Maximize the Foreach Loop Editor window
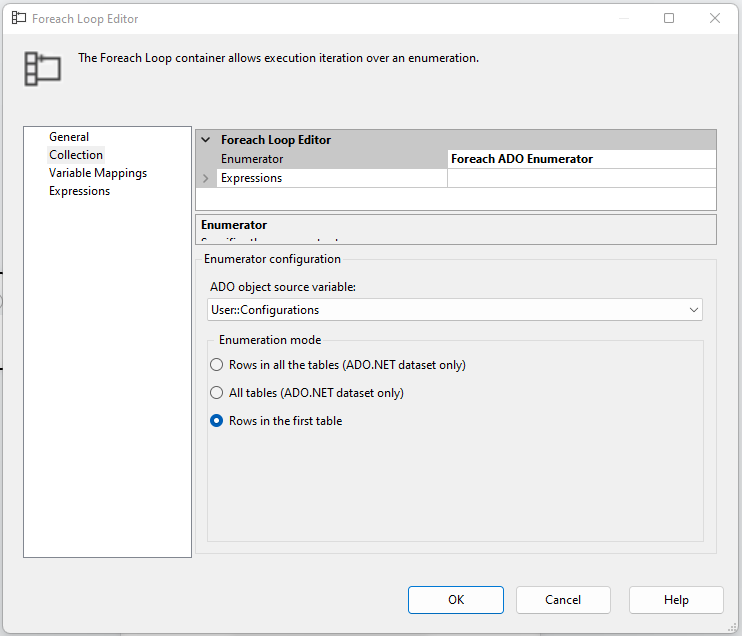This screenshot has height=636, width=742. coord(669,18)
